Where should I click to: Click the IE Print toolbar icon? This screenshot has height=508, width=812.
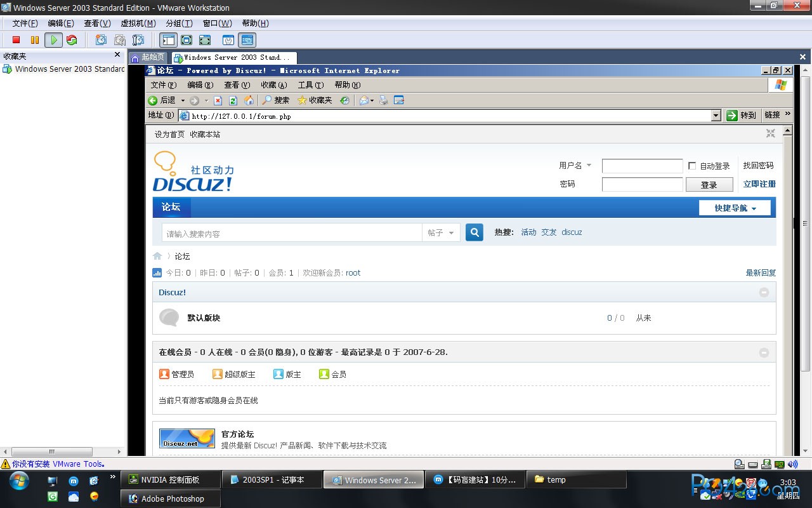[x=383, y=100]
